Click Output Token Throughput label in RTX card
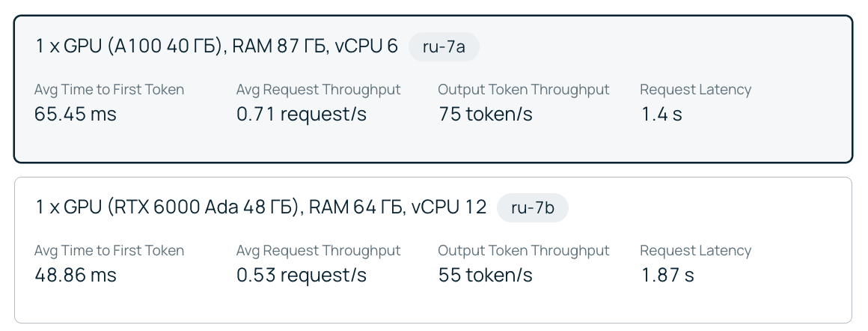Image resolution: width=868 pixels, height=331 pixels. coord(524,250)
